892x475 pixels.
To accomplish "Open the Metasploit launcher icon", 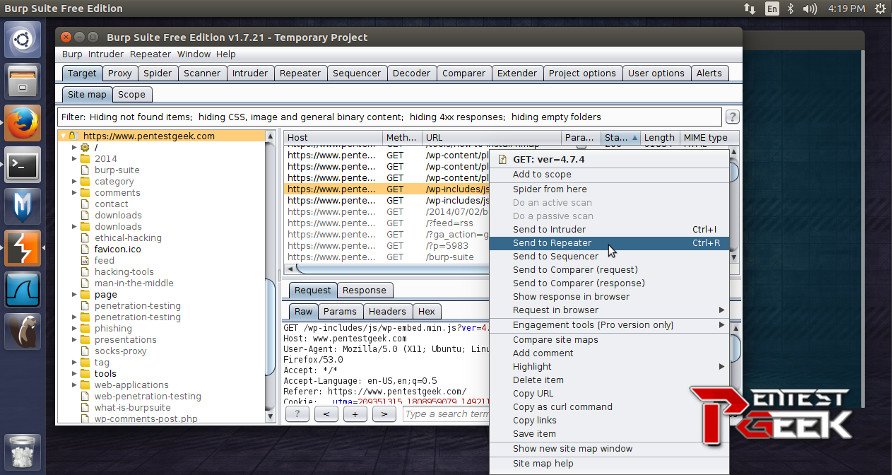I will (22, 206).
